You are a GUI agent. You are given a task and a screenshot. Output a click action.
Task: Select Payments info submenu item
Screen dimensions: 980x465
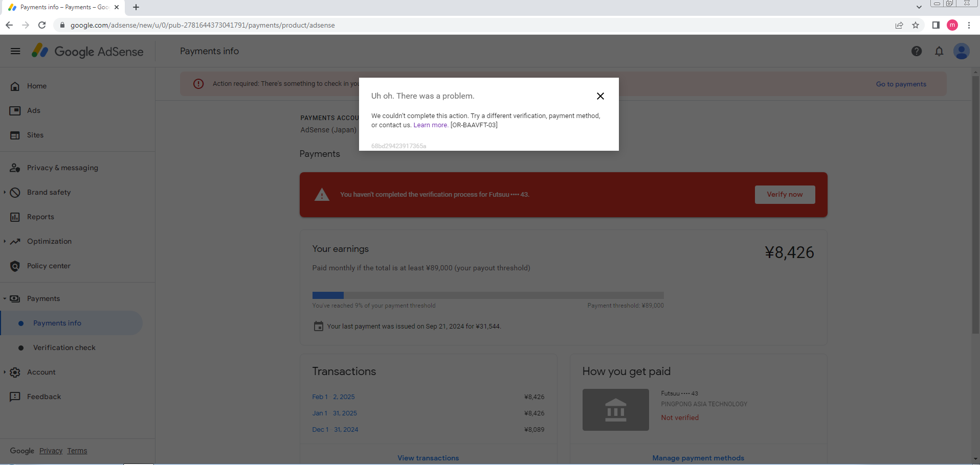[72, 323]
